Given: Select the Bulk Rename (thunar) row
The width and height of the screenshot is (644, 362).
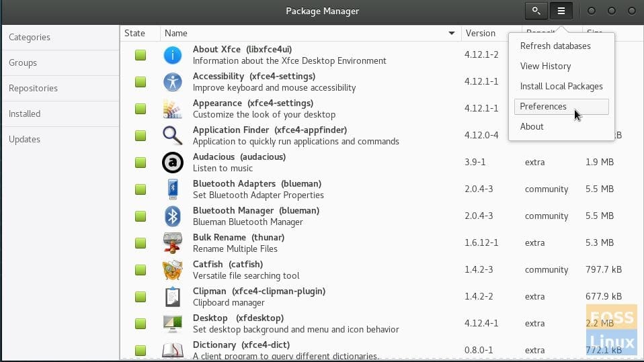Looking at the screenshot, I should click(382, 243).
